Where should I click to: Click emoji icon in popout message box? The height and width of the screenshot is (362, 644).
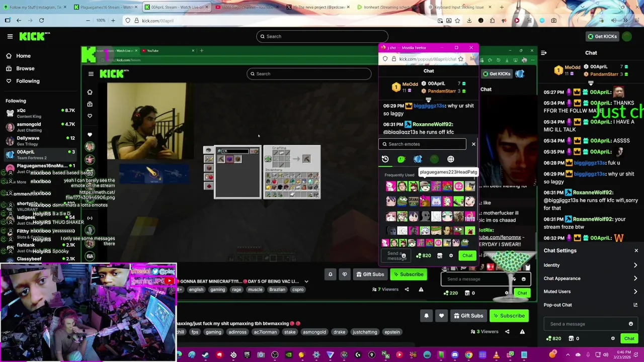click(404, 255)
